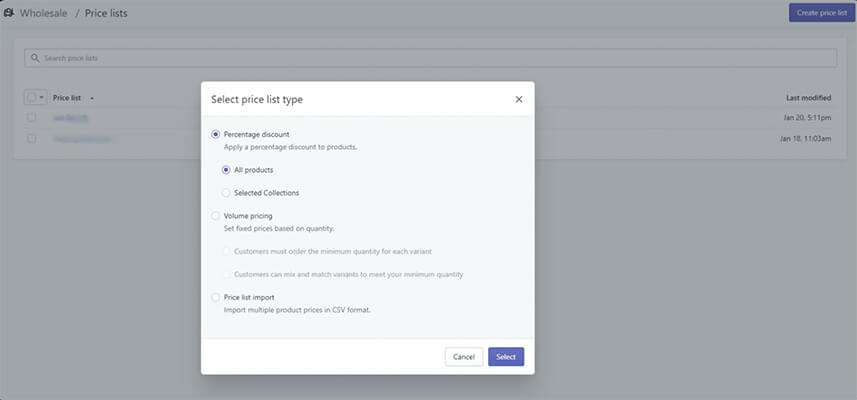Choose Selected Collections radio option

(226, 193)
